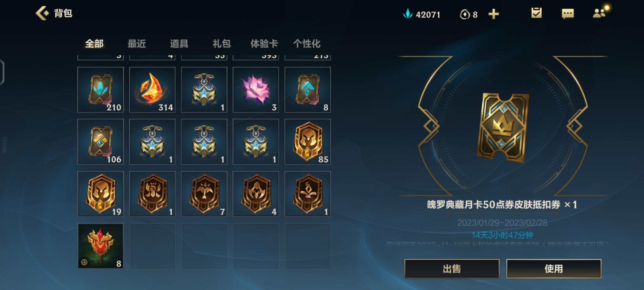Add currency with the plus icon
The width and height of the screenshot is (644, 290).
493,14
